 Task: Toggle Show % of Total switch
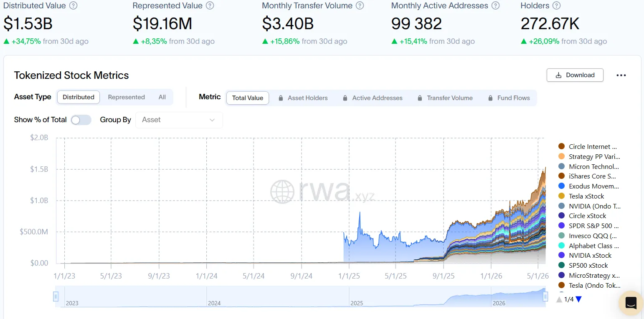tap(81, 120)
